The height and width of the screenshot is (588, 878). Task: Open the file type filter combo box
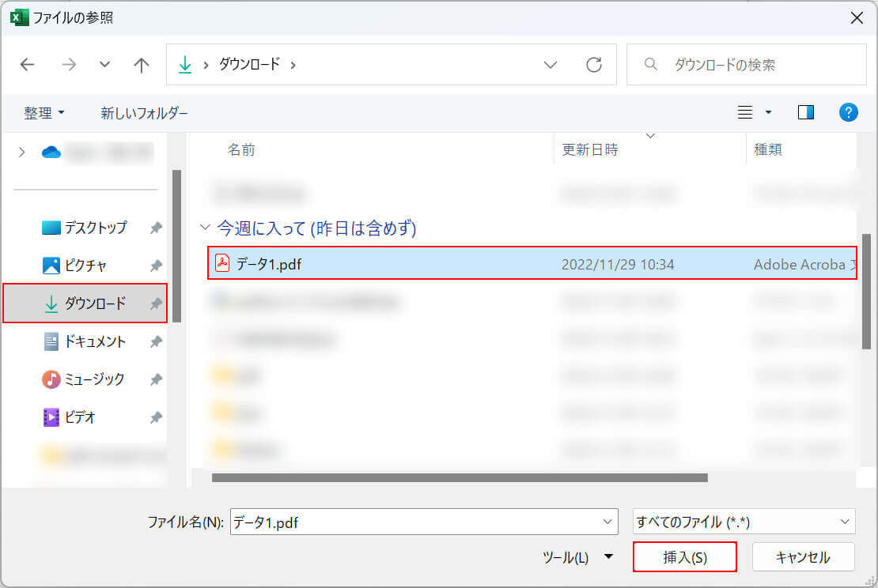coord(744,522)
